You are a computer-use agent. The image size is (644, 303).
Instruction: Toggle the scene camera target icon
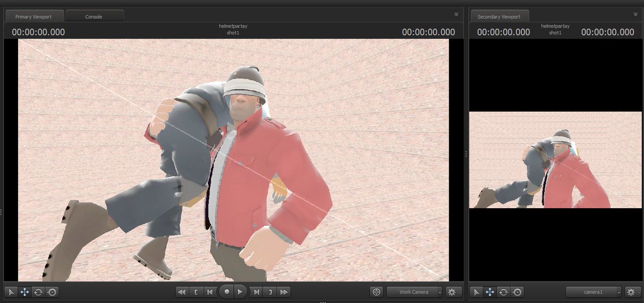click(x=376, y=292)
